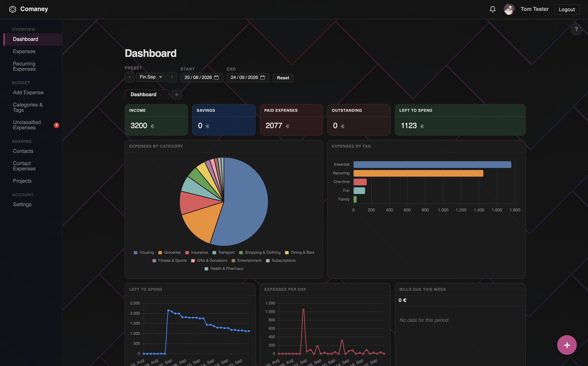Screen dimensions: 588x366
Task: Toggle the Shopping & Clothing legend entry
Action: tap(259, 252)
